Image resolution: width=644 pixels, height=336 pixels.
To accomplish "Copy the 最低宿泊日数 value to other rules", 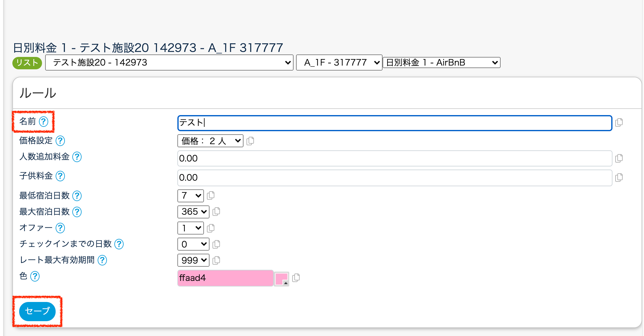I will tap(211, 196).
